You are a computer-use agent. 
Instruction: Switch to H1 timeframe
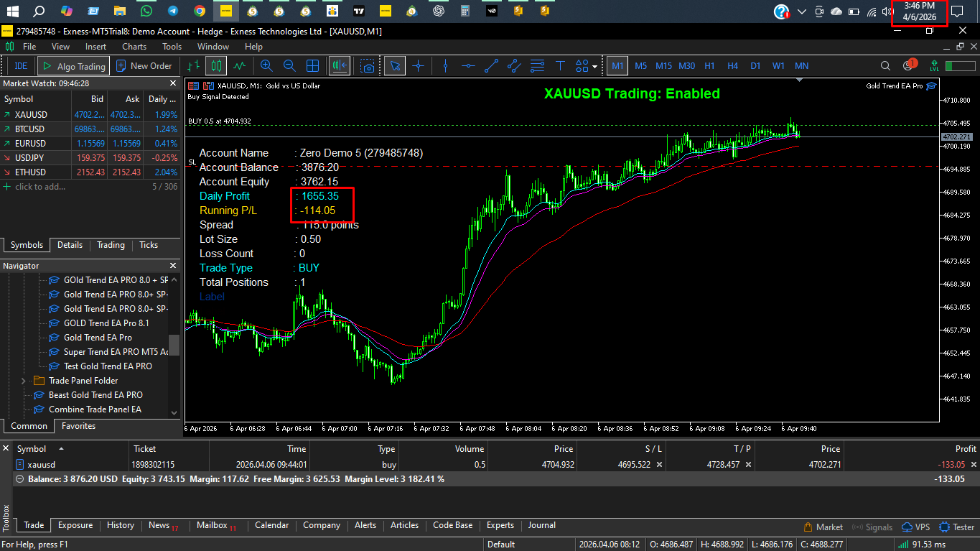709,66
